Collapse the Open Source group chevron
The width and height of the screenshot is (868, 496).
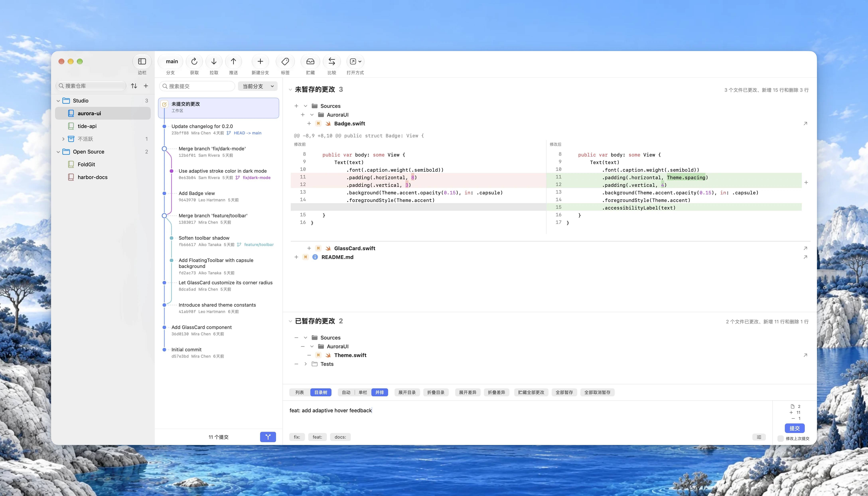pyautogui.click(x=58, y=152)
